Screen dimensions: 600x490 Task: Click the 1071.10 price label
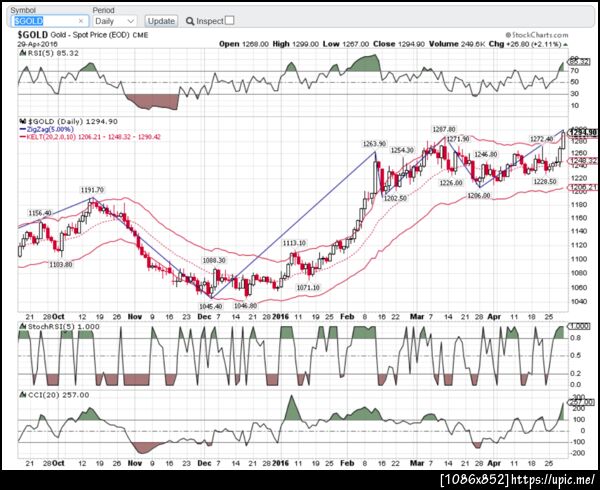pyautogui.click(x=308, y=287)
